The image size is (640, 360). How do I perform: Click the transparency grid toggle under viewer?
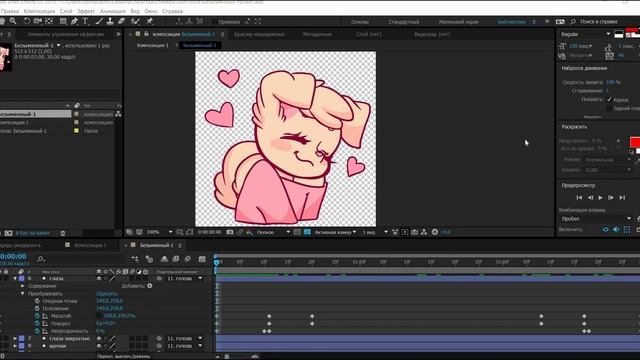(307, 232)
